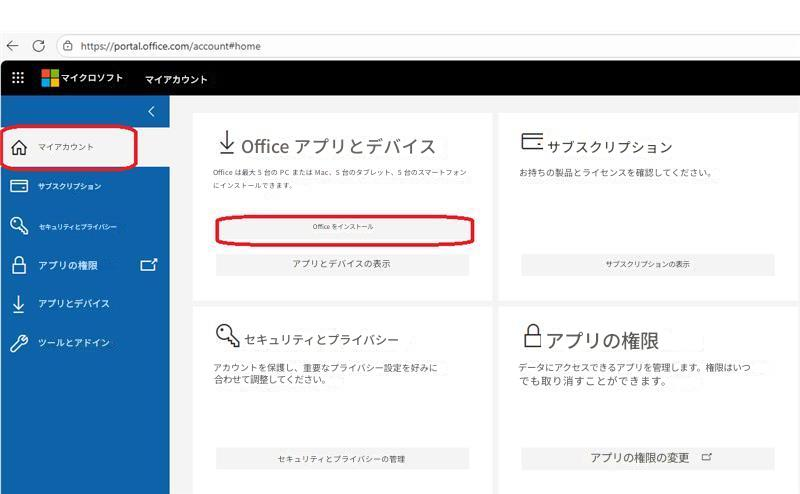
Task: Focus the address bar URL field
Action: [x=429, y=46]
